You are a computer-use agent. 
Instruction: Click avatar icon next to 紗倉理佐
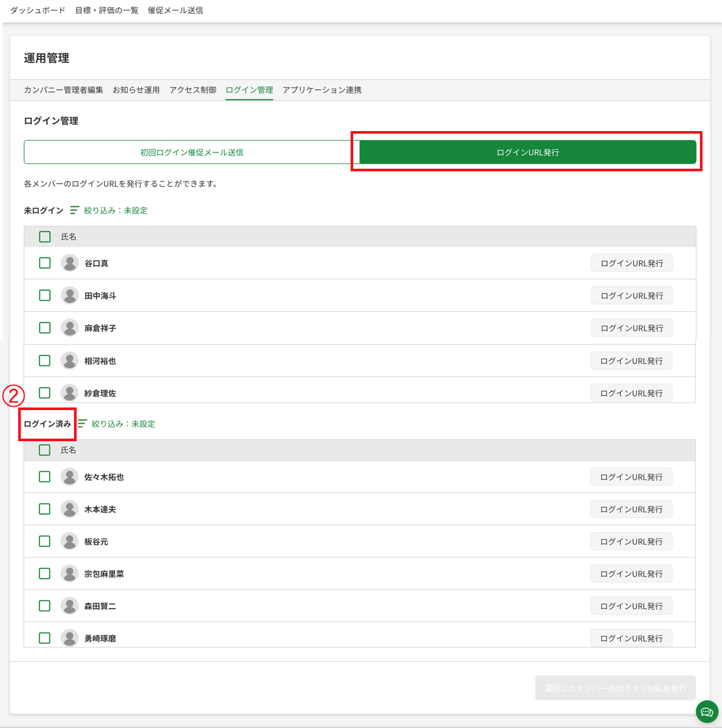[69, 393]
